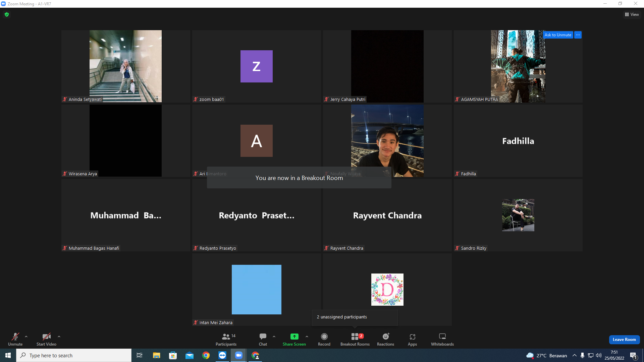Open the Chat panel
Image resolution: width=644 pixels, height=362 pixels.
pos(263,339)
